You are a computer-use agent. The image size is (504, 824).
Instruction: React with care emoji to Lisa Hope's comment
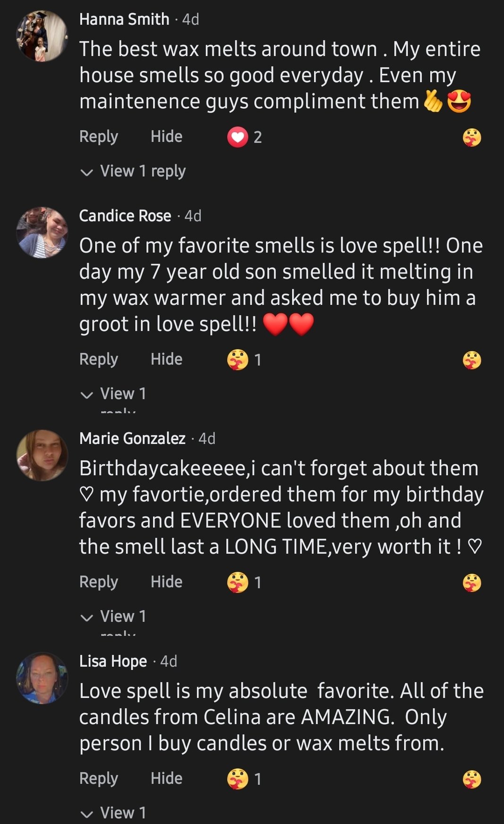pos(472,779)
